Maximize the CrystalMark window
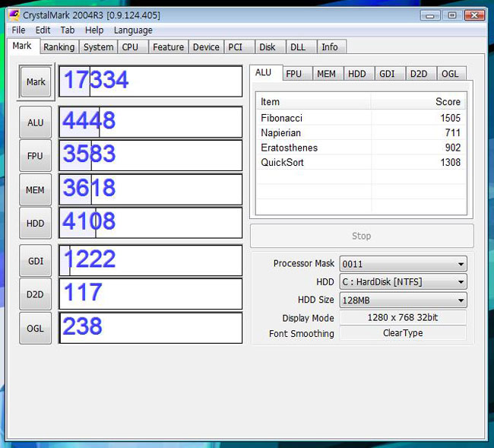494x448 pixels. point(452,15)
